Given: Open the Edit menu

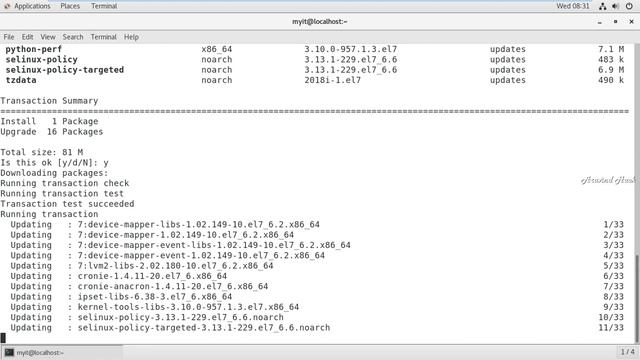Looking at the screenshot, I should click(x=27, y=37).
